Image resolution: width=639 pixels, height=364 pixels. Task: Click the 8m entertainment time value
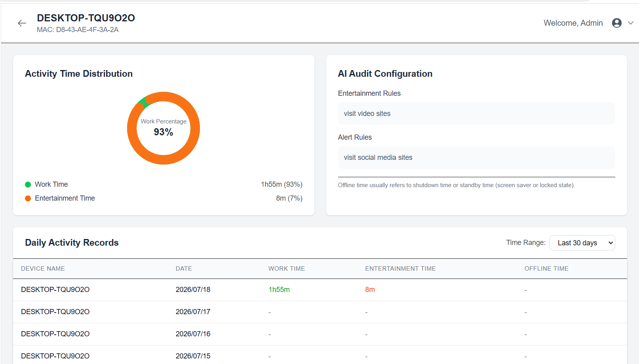tap(370, 290)
